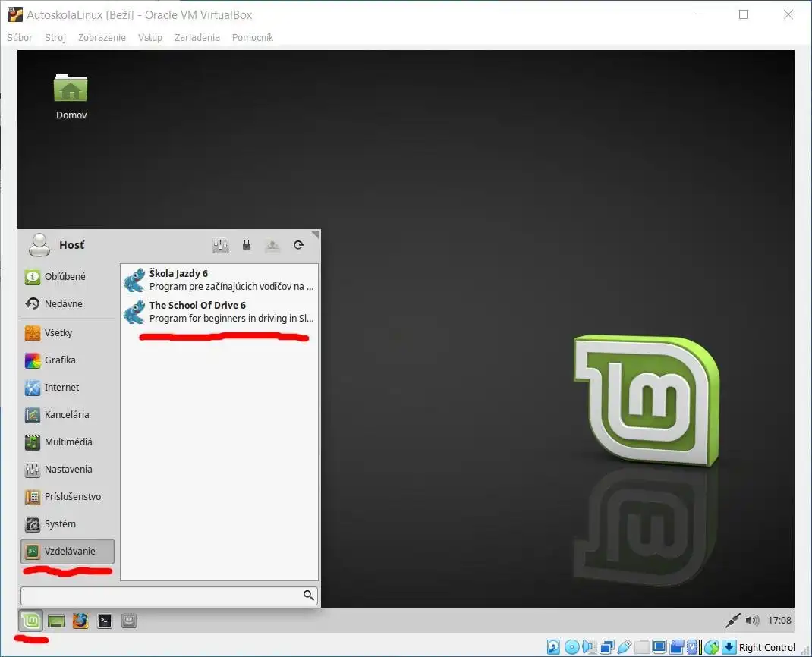Open the Internet category
Image resolution: width=812 pixels, height=657 pixels.
pyautogui.click(x=68, y=387)
